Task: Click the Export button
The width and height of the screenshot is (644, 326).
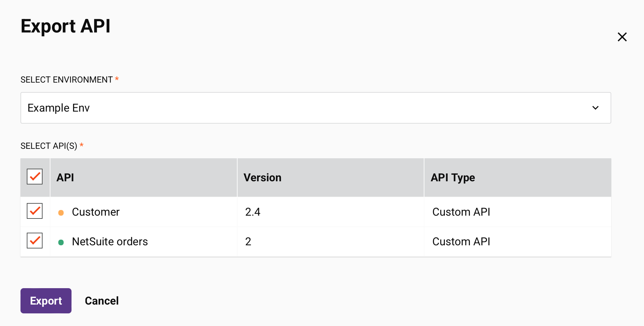Action: 46,300
